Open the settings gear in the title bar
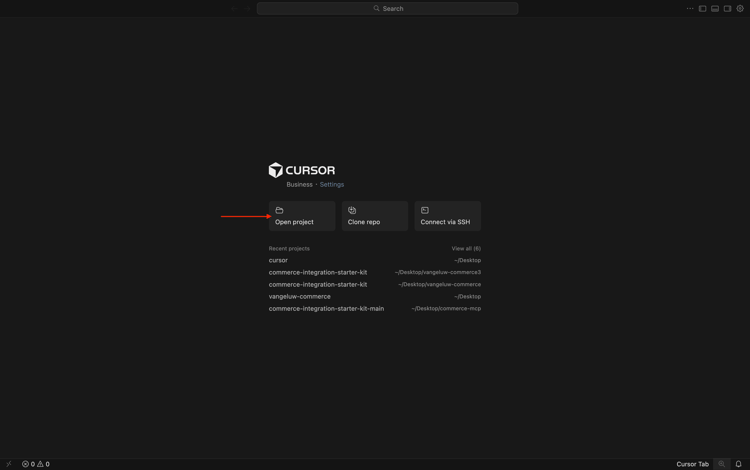This screenshot has width=750, height=470. (x=740, y=9)
